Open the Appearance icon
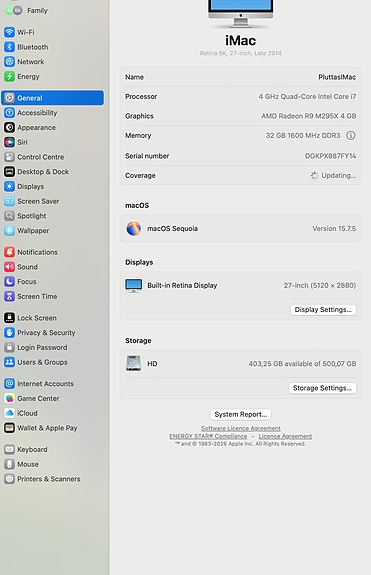Viewport: 371px width, 575px height. point(10,127)
